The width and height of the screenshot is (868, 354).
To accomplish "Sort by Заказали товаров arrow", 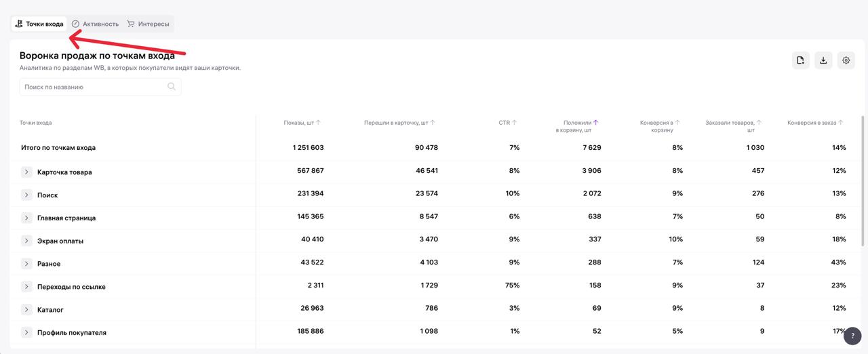I will coord(759,123).
